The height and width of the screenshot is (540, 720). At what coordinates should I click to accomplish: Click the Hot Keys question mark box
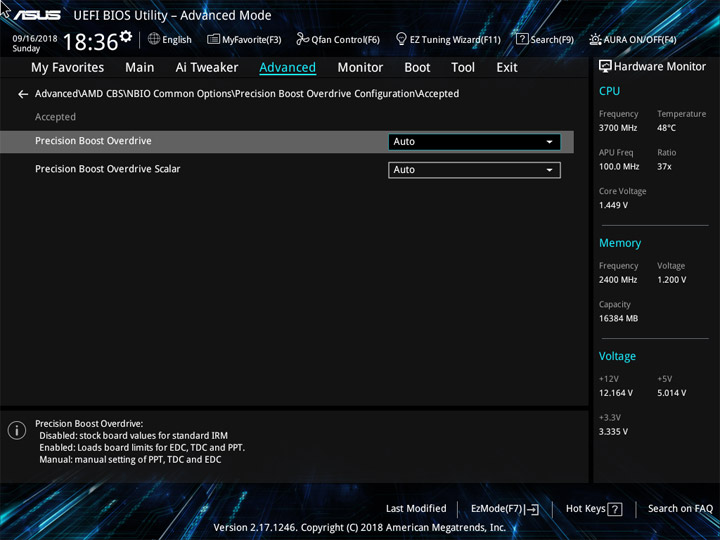click(615, 509)
